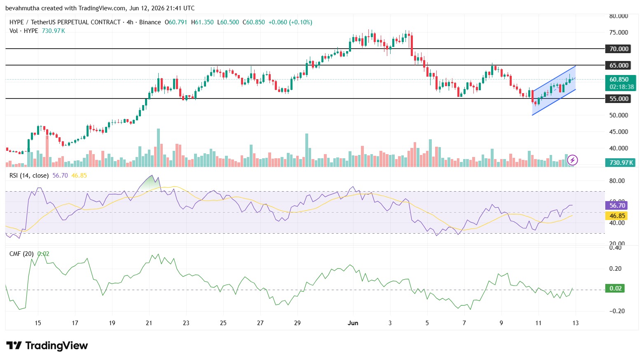Click the 55.000 price level label

tap(619, 98)
